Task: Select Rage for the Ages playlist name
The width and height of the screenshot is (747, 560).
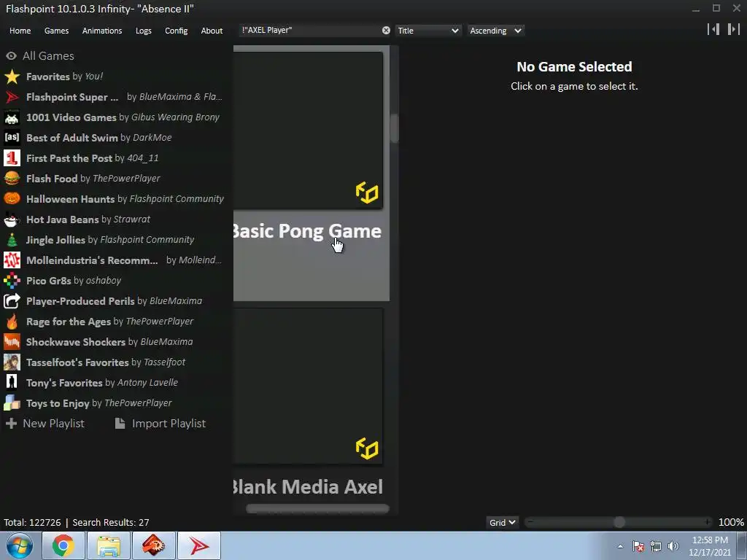Action: tap(69, 322)
